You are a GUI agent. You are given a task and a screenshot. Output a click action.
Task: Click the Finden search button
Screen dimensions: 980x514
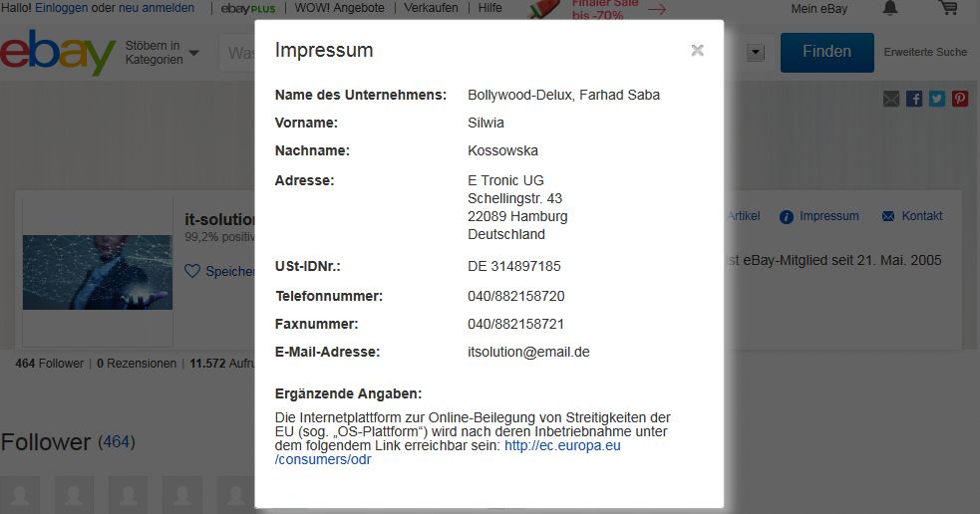[x=826, y=53]
